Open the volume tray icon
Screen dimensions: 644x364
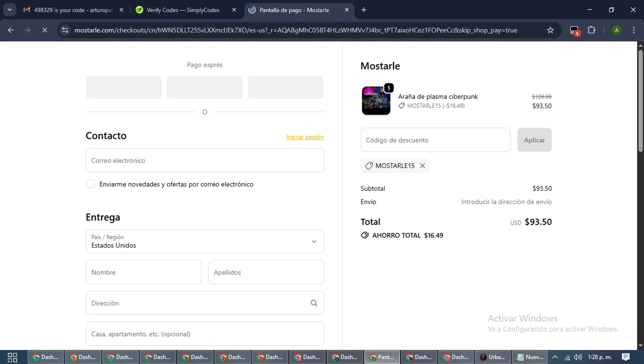coord(578,357)
